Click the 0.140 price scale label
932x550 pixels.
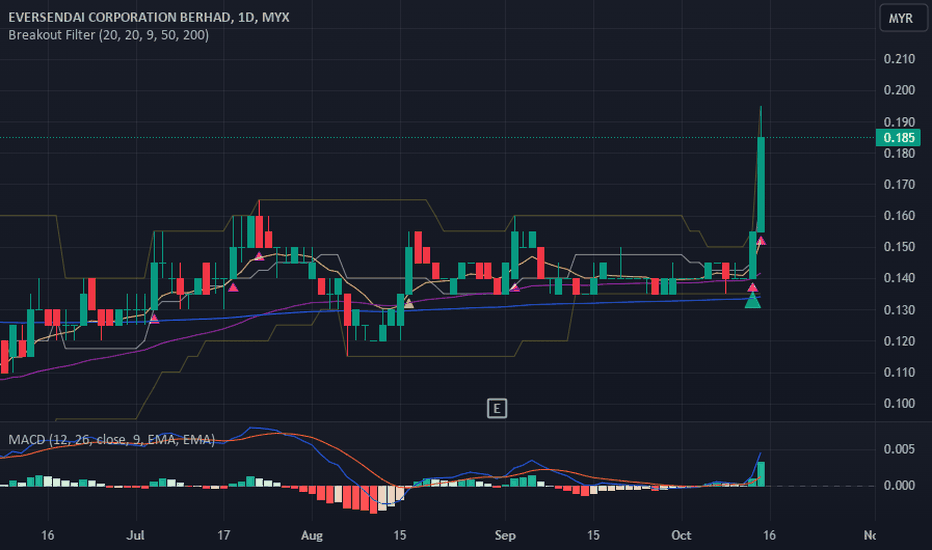[x=899, y=278]
